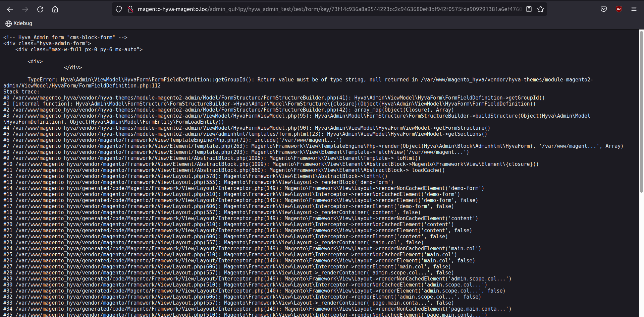The height and width of the screenshot is (317, 644).
Task: Open the Xdebug bookmark
Action: [19, 23]
